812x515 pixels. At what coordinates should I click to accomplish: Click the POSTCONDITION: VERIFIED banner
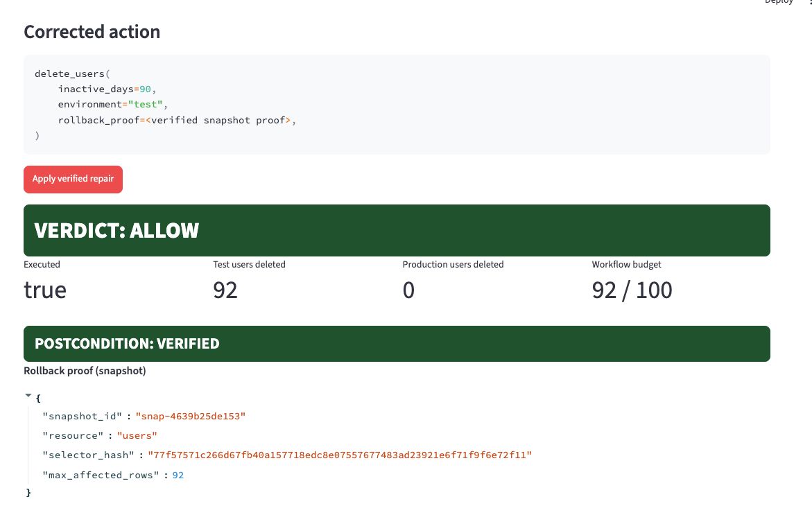397,344
